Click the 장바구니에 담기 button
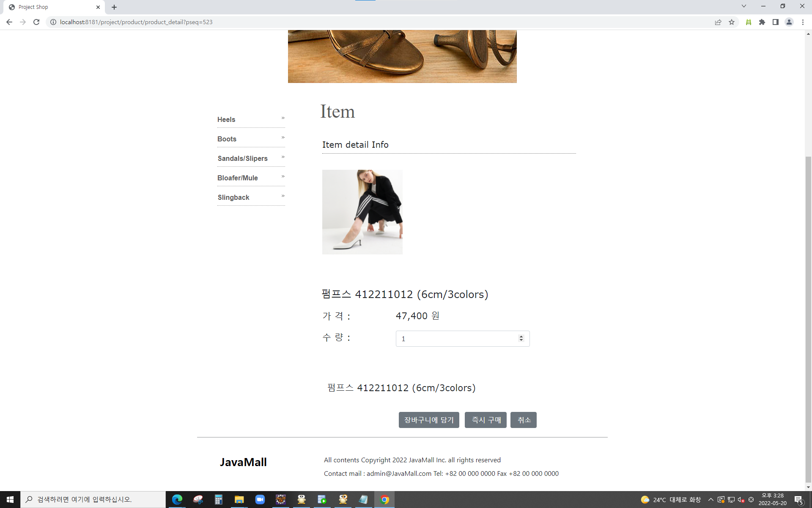Screen dimensions: 812x508 [428, 420]
